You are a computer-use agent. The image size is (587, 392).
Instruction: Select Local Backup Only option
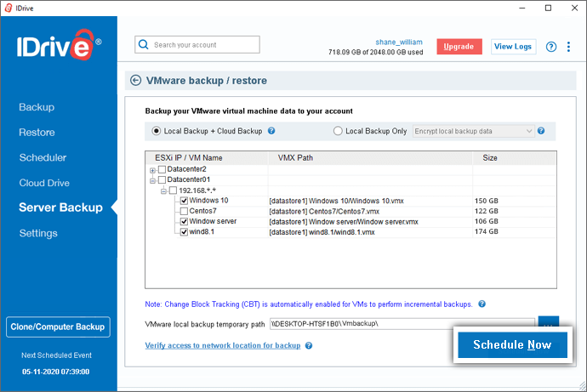[x=338, y=131]
